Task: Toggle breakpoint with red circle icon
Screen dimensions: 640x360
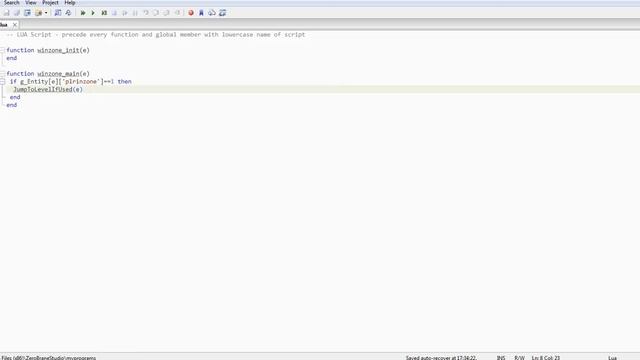Action: 191,13
